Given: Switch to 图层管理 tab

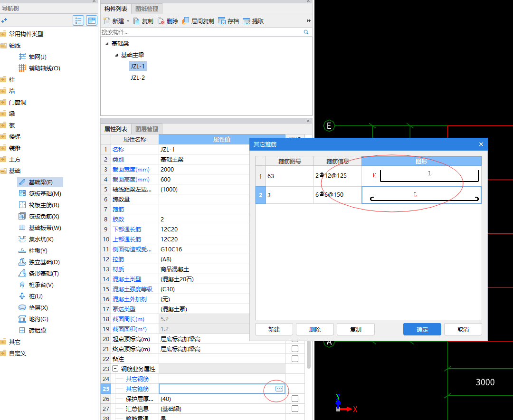Looking at the screenshot, I should coord(147,129).
